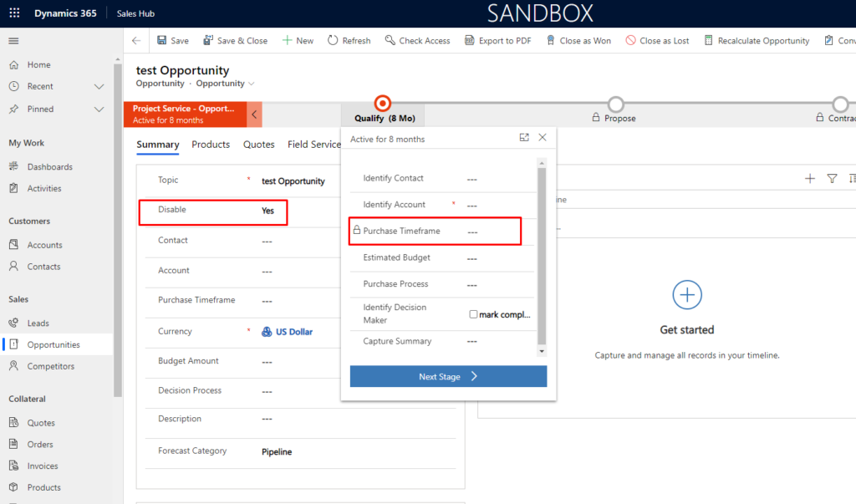Viewport: 856px width, 504px height.
Task: Open the form selector dropdown next to Opportunity
Action: click(251, 84)
